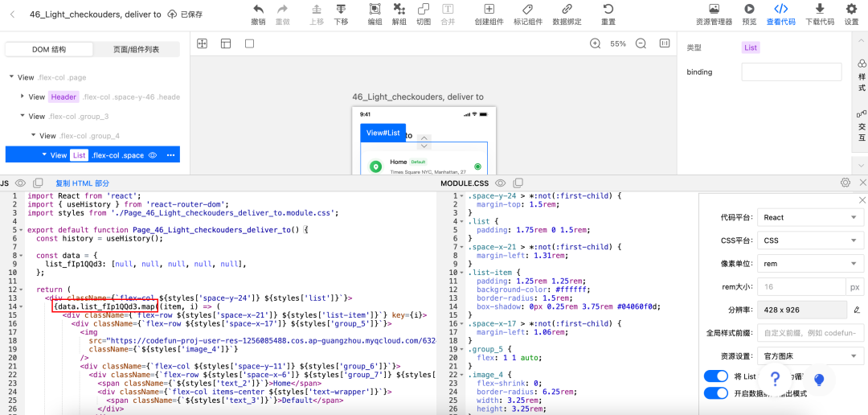
Task: Open the 交互 interaction side panel
Action: [x=862, y=125]
